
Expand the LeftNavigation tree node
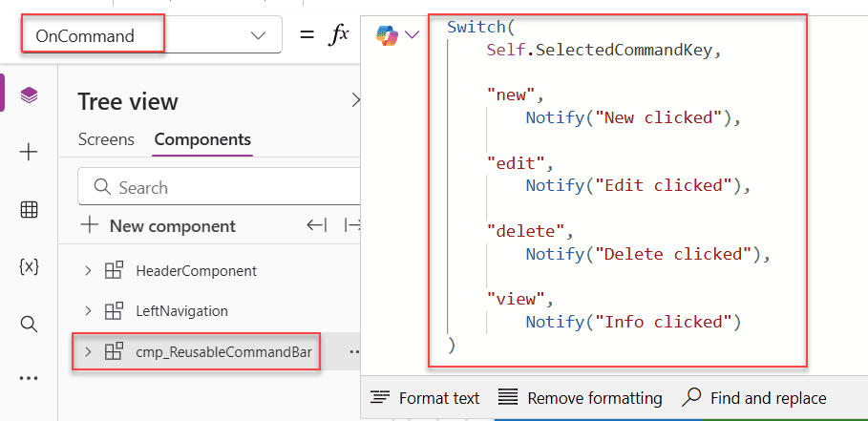[x=88, y=311]
